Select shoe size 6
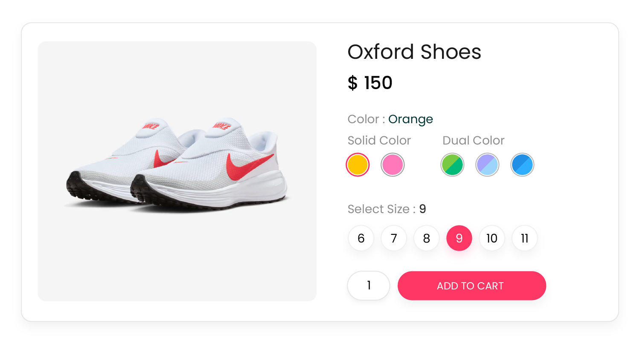Image resolution: width=640 pixels, height=364 pixels. tap(361, 238)
